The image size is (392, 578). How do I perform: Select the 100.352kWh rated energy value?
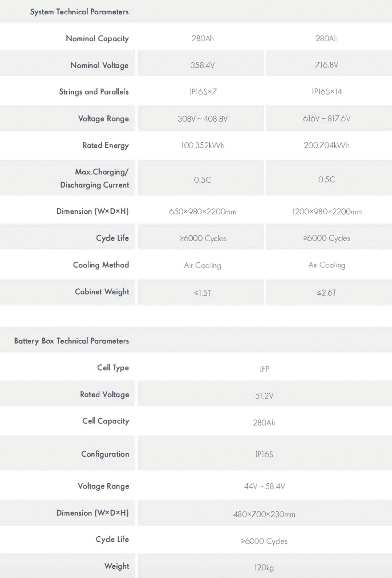tap(202, 145)
